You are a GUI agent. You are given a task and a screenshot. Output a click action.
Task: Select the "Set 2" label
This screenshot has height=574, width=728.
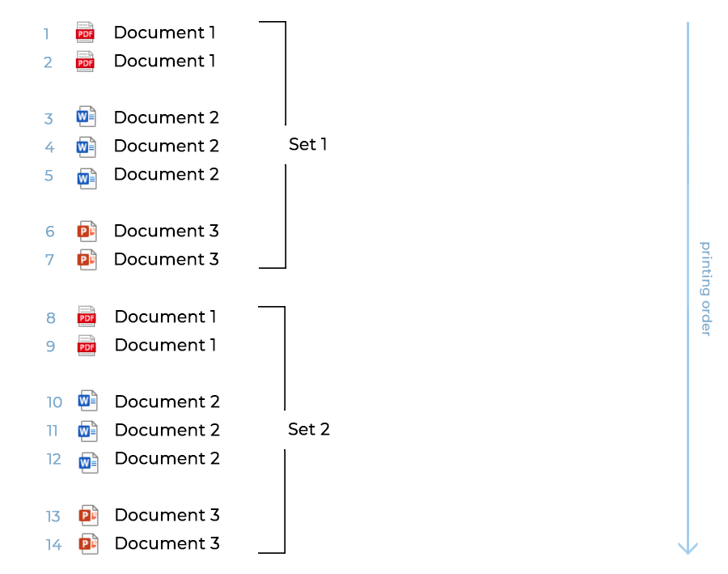[x=308, y=429]
